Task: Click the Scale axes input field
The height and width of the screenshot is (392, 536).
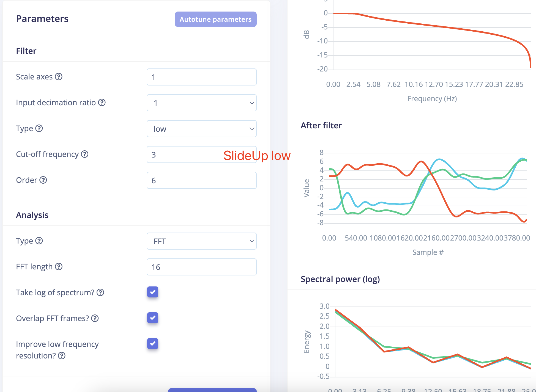Action: point(202,77)
